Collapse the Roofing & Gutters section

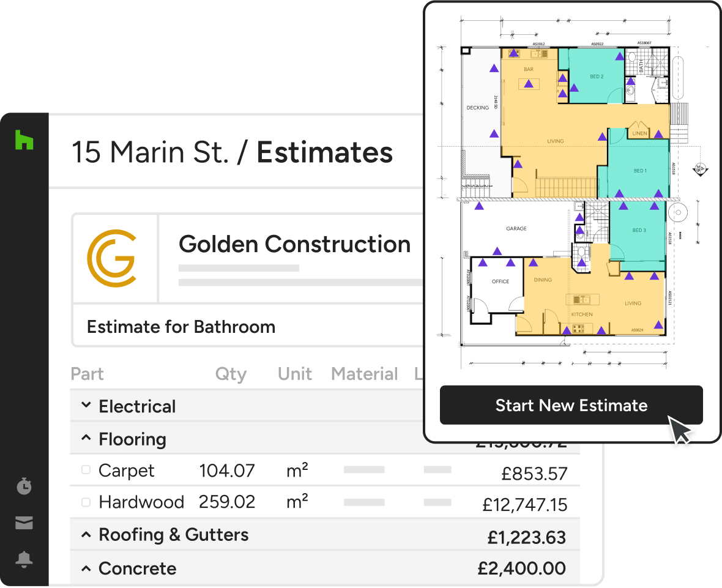tap(87, 535)
